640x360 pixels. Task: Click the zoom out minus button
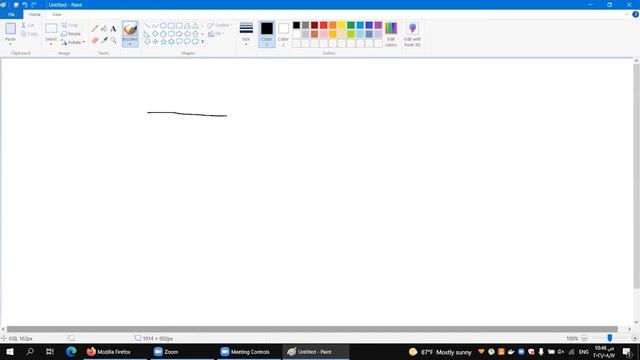(x=584, y=338)
